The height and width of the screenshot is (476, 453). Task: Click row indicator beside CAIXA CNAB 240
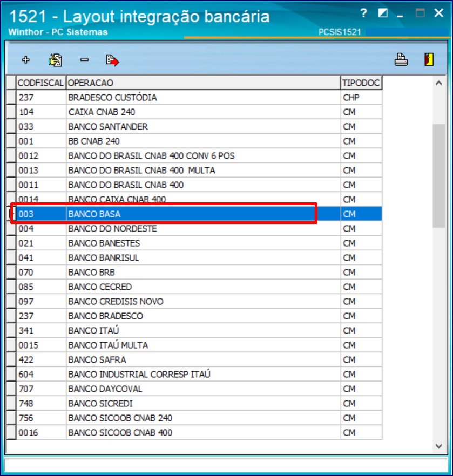[x=11, y=112]
